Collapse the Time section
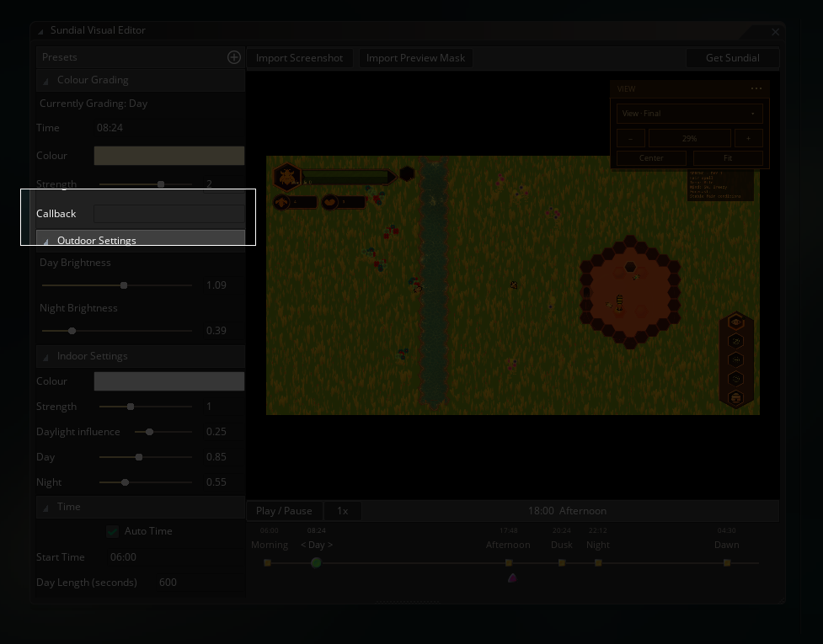Image resolution: width=823 pixels, height=644 pixels. 45,508
